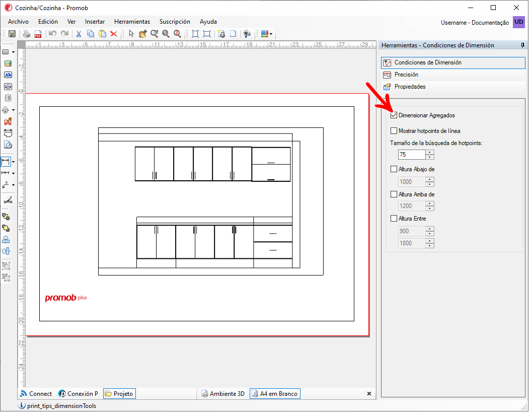Click the zoom window magnifier
532x416 pixels.
click(166, 34)
